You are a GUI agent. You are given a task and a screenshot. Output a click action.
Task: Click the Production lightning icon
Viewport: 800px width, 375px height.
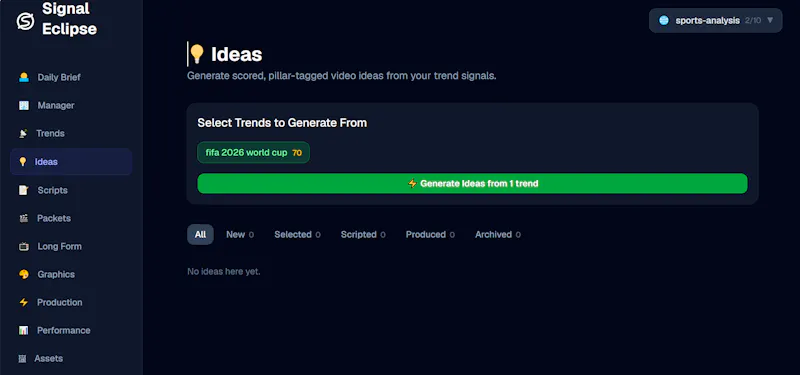(23, 303)
